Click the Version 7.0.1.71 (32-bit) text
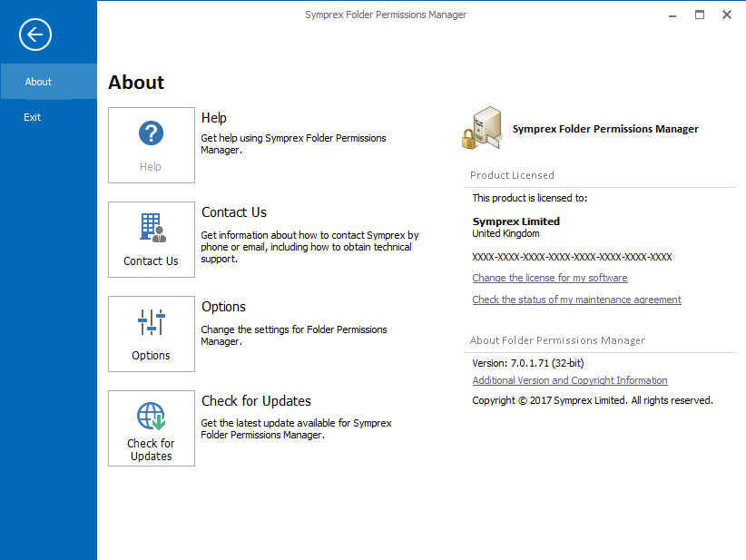Viewport: 746px width, 560px height. [x=527, y=363]
